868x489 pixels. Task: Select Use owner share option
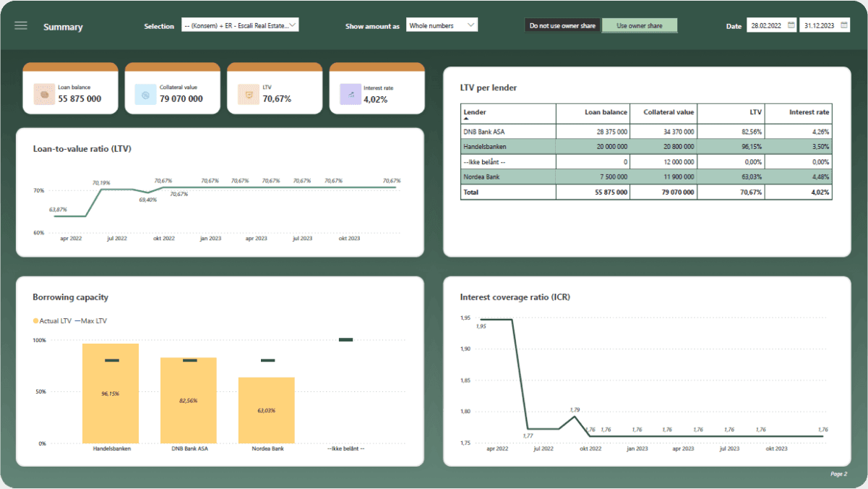click(640, 25)
